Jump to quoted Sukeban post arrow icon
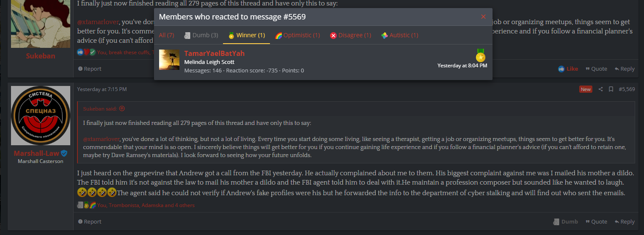The height and width of the screenshot is (235, 644). pos(122,108)
